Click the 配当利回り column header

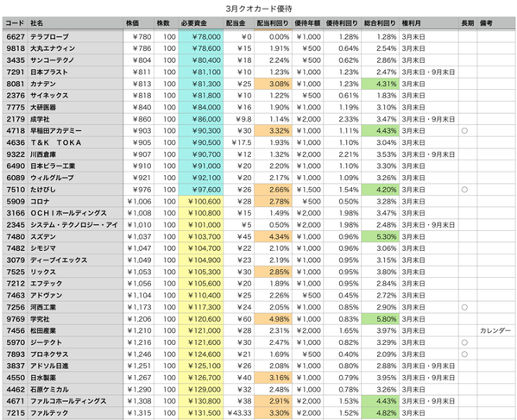[273, 23]
